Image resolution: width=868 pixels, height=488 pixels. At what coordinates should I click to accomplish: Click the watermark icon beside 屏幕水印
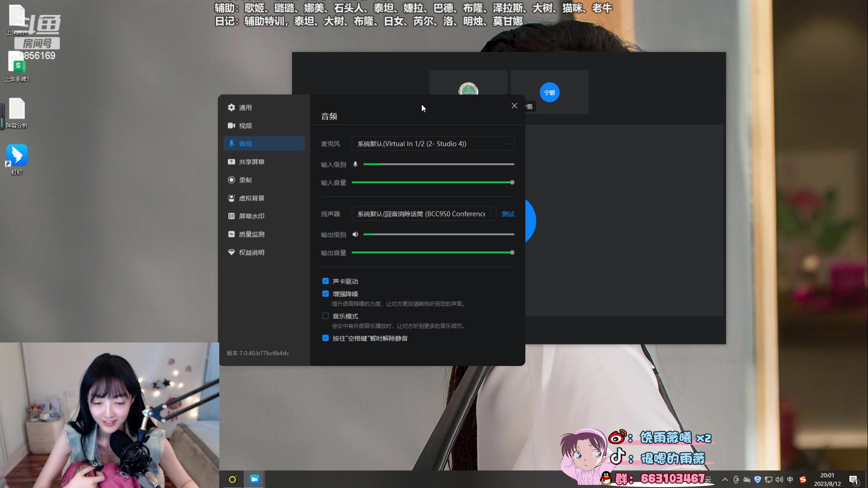[x=231, y=216]
